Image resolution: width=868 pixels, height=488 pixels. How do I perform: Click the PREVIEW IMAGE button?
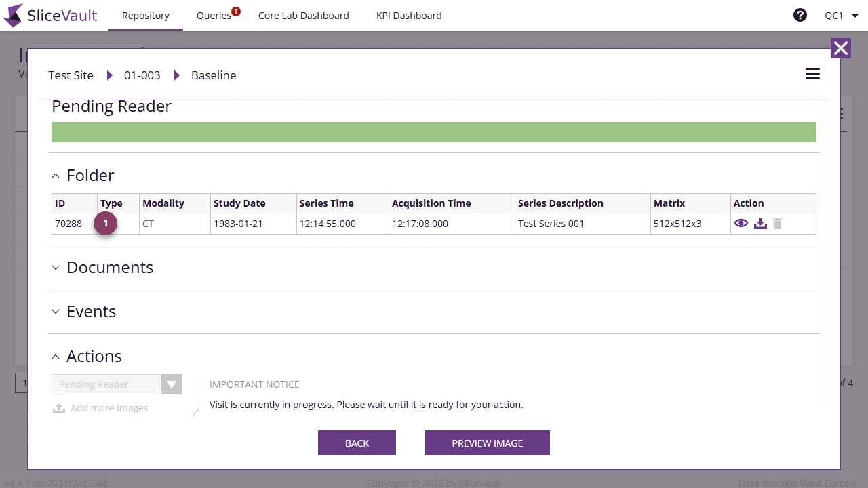[488, 443]
